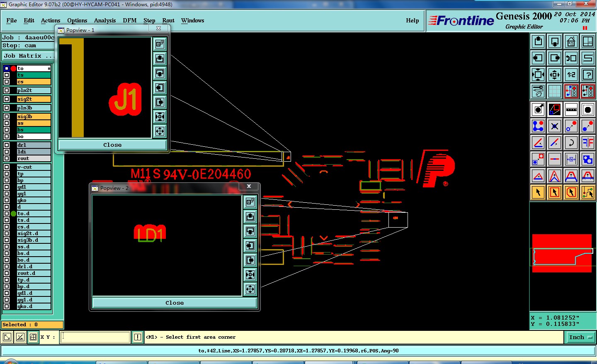Click the XY coordinate input field
The width and height of the screenshot is (597, 364).
[95, 337]
